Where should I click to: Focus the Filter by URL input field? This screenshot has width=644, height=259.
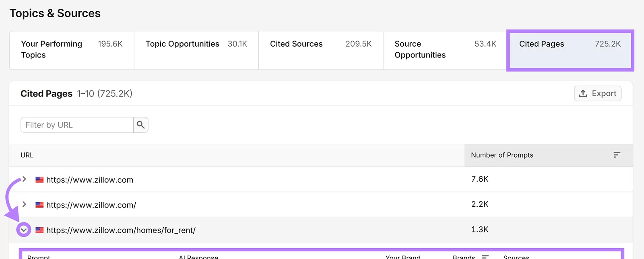click(x=77, y=125)
